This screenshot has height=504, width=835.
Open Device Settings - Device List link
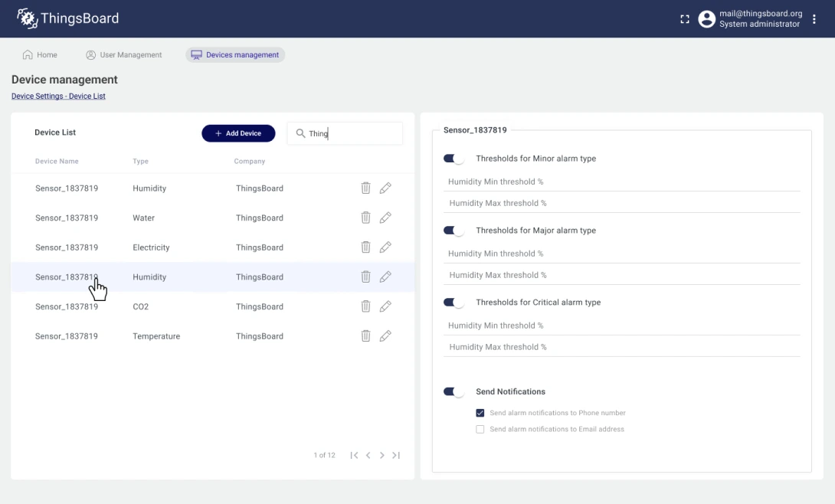coord(58,97)
